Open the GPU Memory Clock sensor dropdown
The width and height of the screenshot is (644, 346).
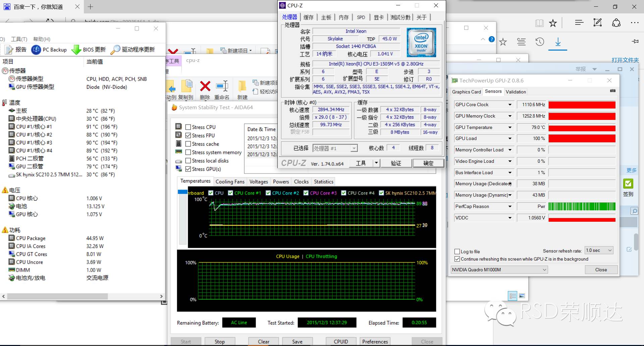point(510,116)
